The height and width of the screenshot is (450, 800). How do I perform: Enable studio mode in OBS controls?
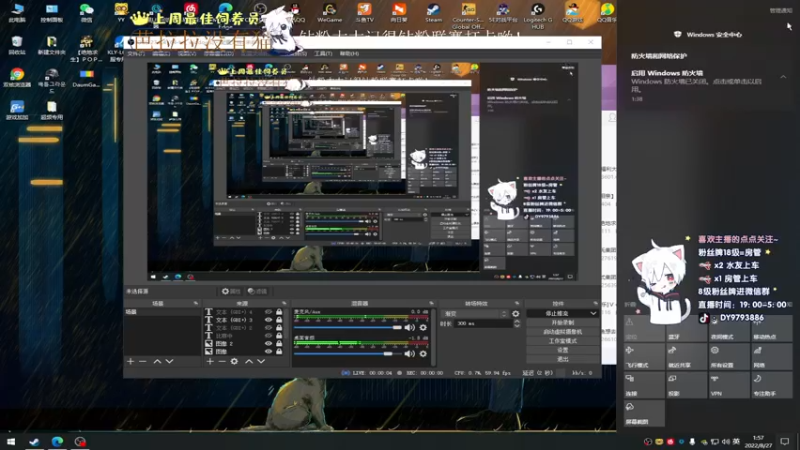pyautogui.click(x=563, y=341)
